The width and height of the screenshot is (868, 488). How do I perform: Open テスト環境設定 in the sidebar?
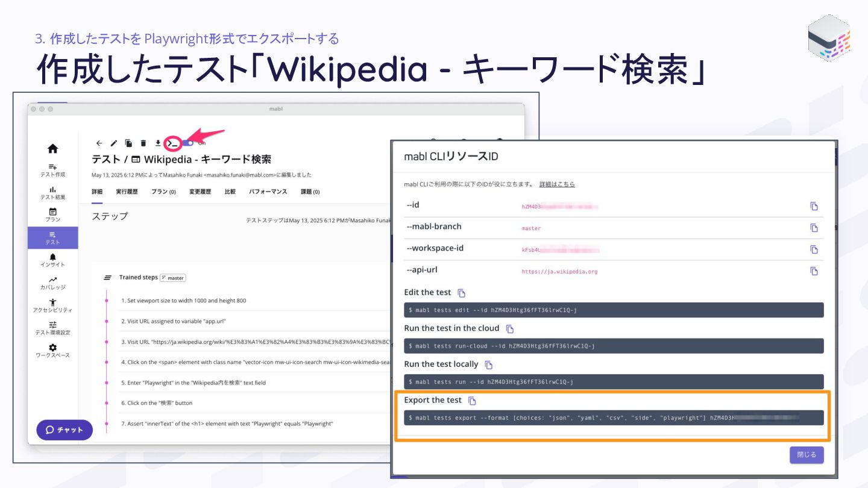pos(53,328)
